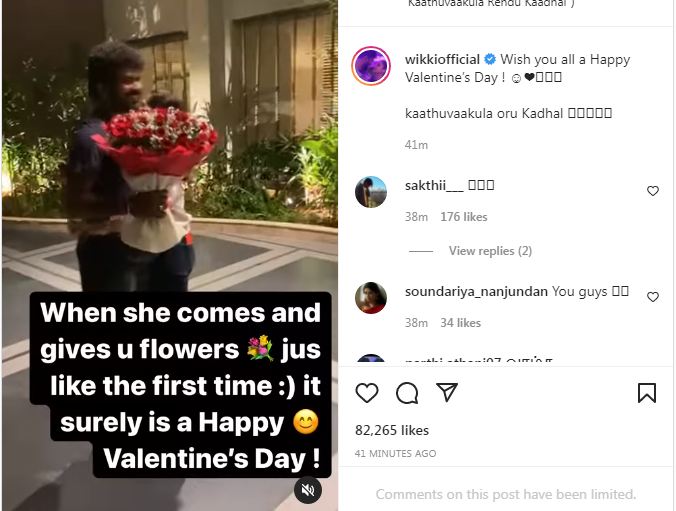View the 82,265 likes list

[x=392, y=430]
